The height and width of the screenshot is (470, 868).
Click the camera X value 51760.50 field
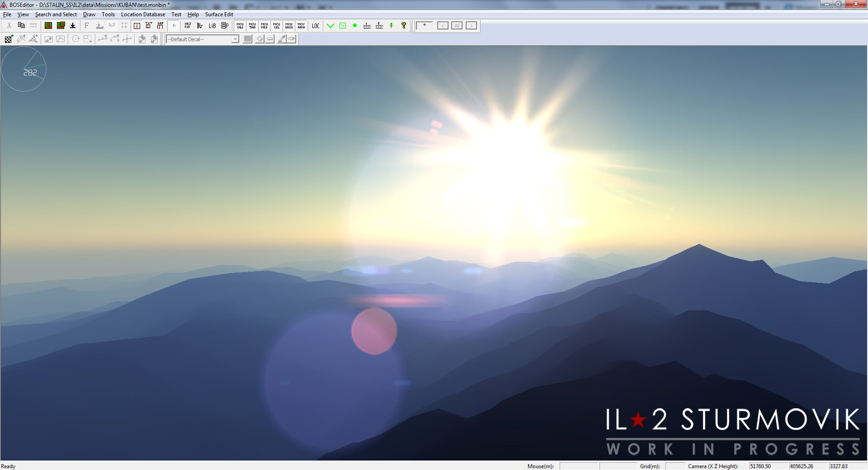[x=768, y=466]
